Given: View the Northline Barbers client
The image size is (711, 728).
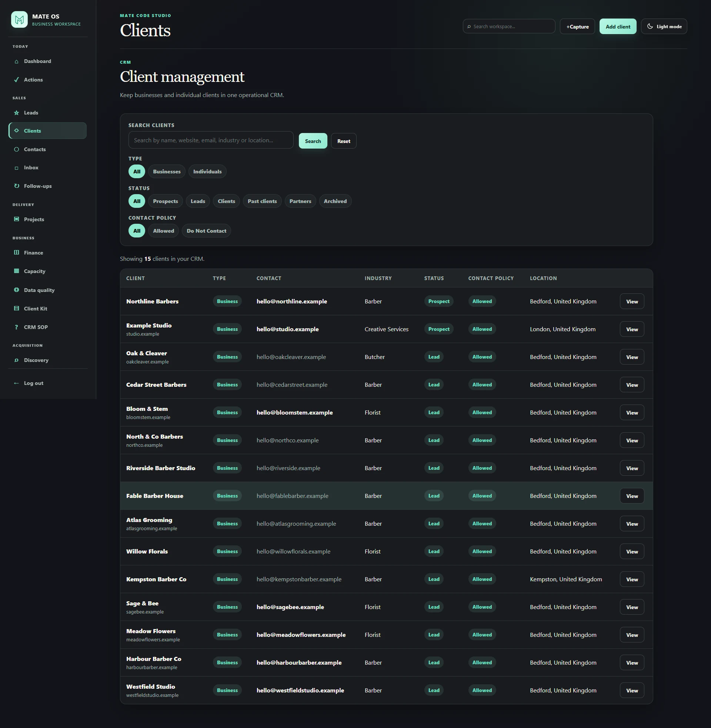Looking at the screenshot, I should coord(632,302).
